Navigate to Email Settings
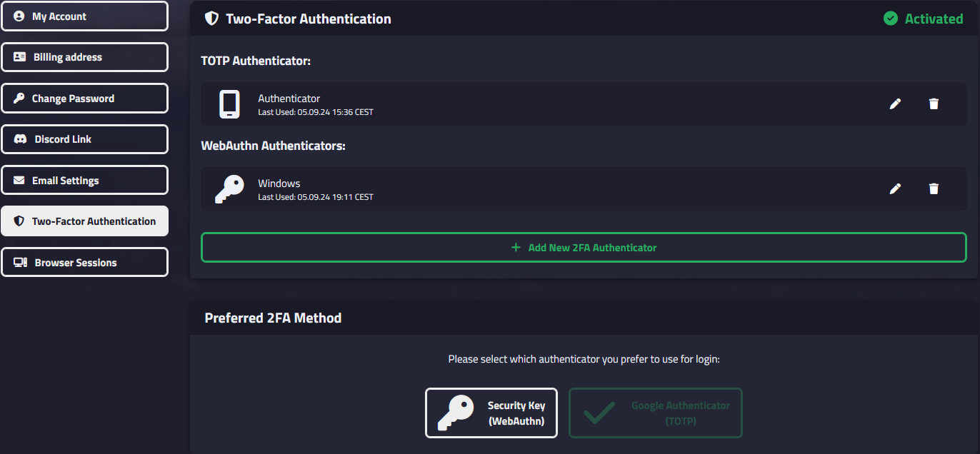 click(x=84, y=181)
